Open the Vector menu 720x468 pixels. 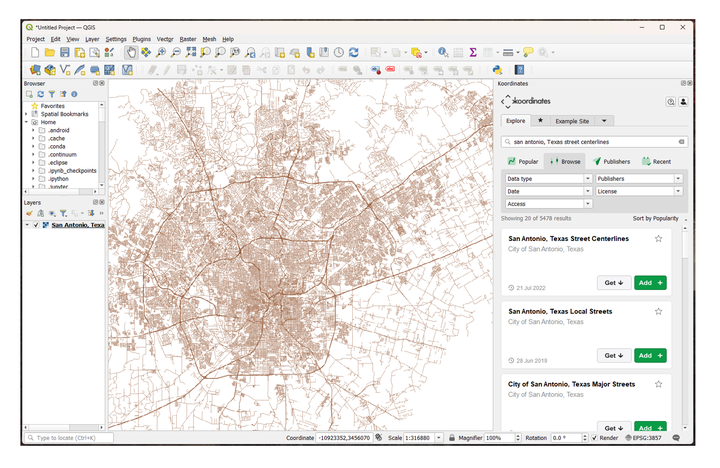[165, 39]
